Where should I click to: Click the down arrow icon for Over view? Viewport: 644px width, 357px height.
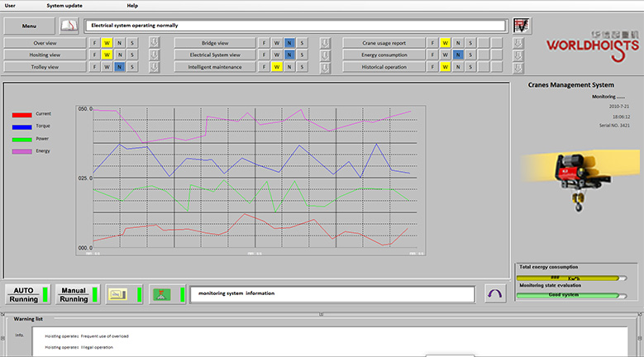(154, 42)
